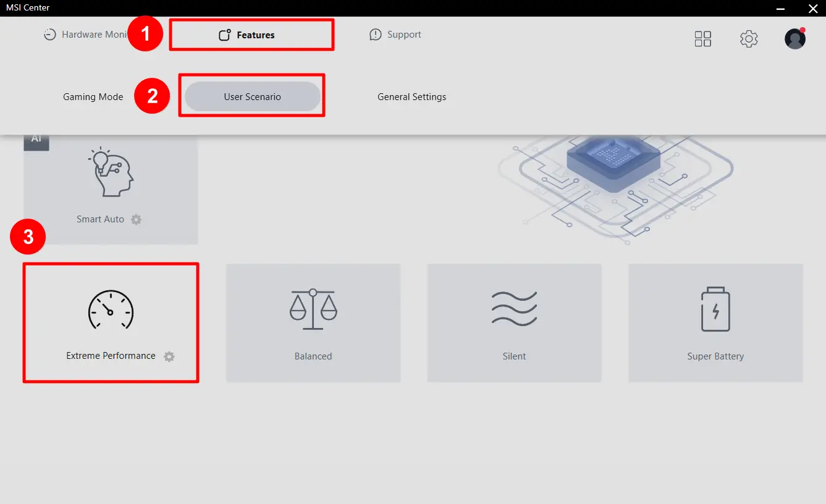This screenshot has height=504, width=826.
Task: Open the Support tab
Action: click(x=395, y=35)
